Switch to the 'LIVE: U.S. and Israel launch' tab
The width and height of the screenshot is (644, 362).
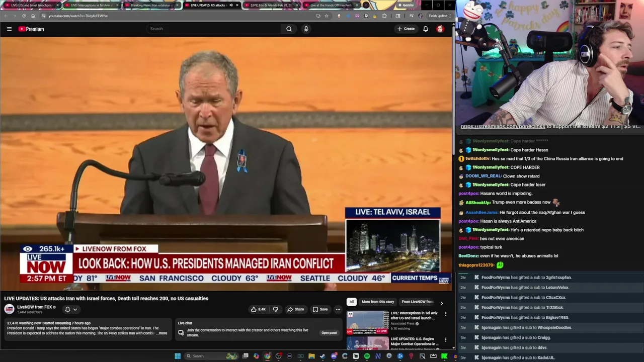point(31,5)
